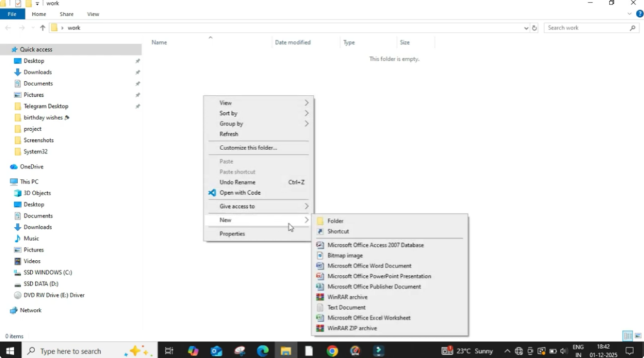Click the Up one level arrow
The width and height of the screenshot is (644, 358).
point(43,28)
